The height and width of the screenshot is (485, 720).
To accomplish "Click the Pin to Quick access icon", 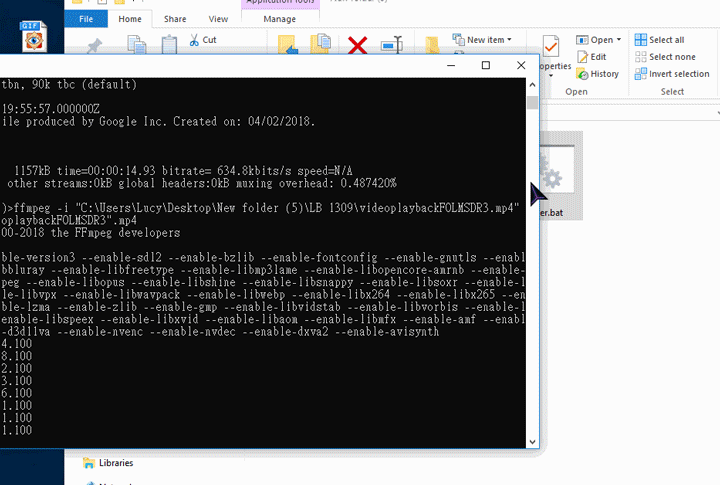I will coord(95,46).
